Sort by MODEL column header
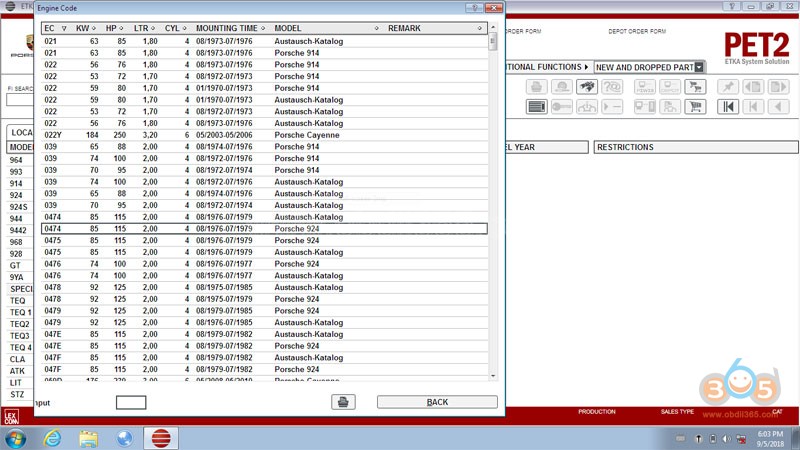 click(x=327, y=28)
